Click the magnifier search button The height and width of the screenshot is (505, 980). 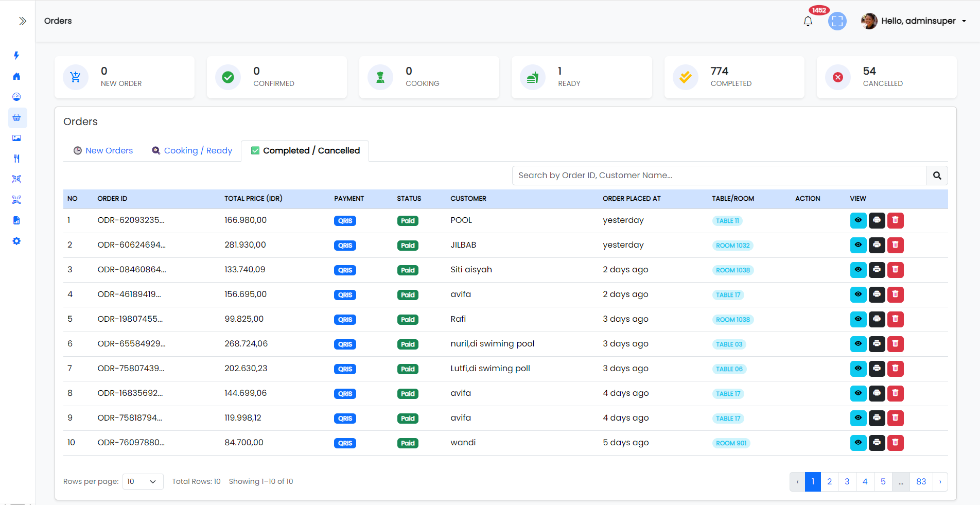[937, 176]
